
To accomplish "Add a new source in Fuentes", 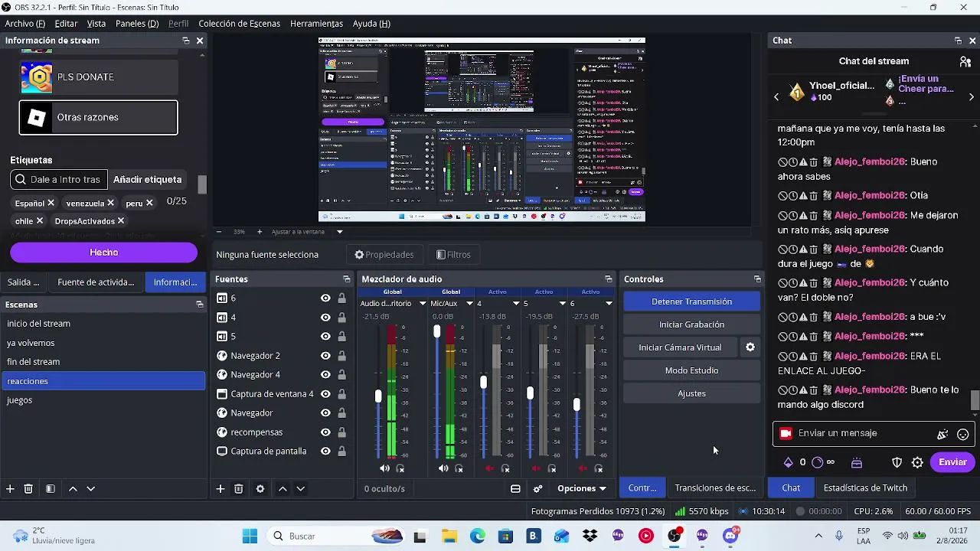I will pos(220,488).
